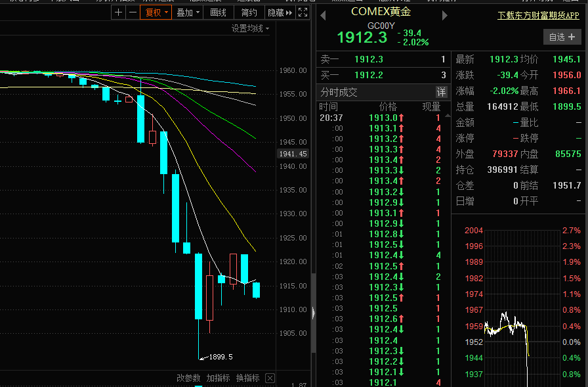
Task: Click the 前结 1951.7 value
Action: click(x=566, y=185)
